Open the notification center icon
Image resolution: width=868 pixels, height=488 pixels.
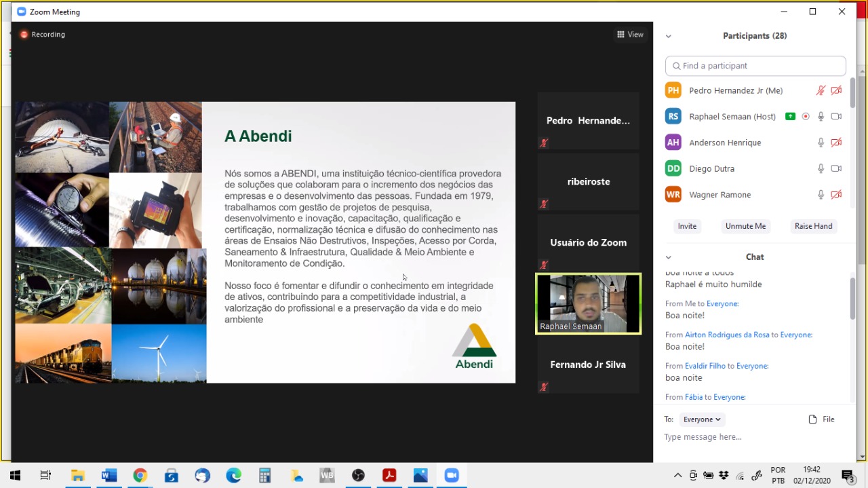click(x=847, y=476)
